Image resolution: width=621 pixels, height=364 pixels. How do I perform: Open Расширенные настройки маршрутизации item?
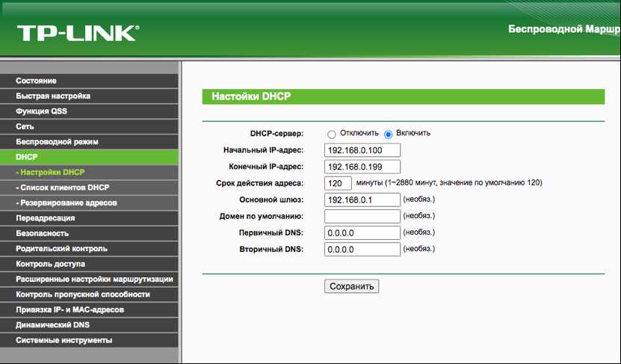(x=89, y=280)
